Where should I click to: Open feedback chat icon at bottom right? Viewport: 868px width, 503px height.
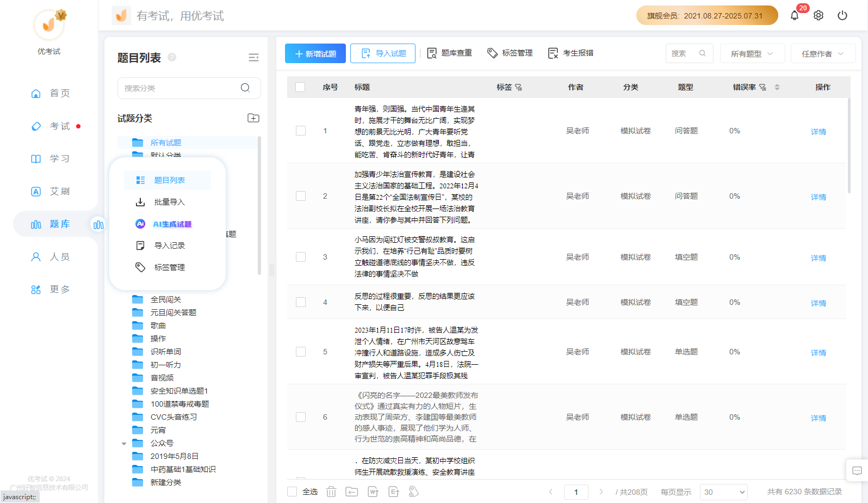[x=857, y=471]
